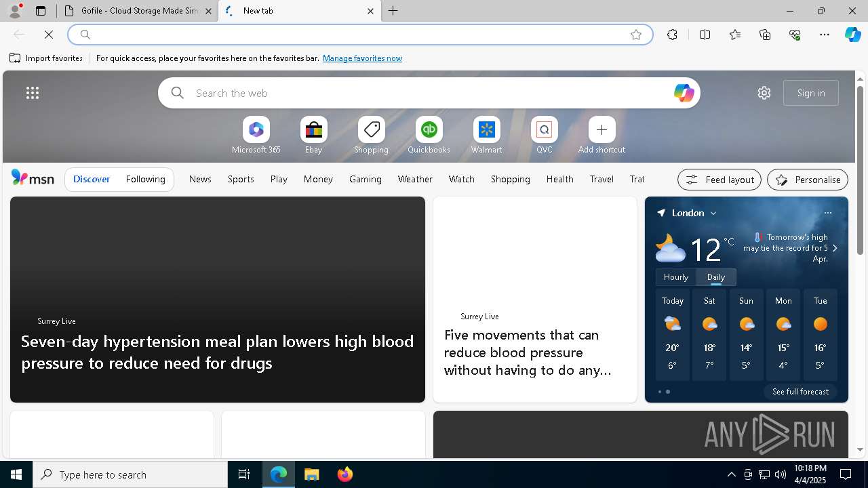The width and height of the screenshot is (868, 488).
Task: Open the Sports category
Action: point(241,179)
